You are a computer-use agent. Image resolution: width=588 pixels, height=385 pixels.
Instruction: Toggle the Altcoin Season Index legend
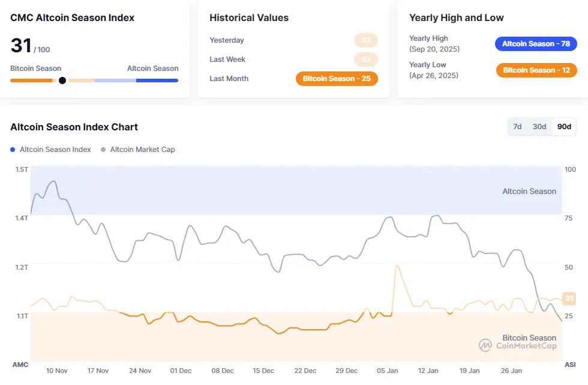click(55, 150)
